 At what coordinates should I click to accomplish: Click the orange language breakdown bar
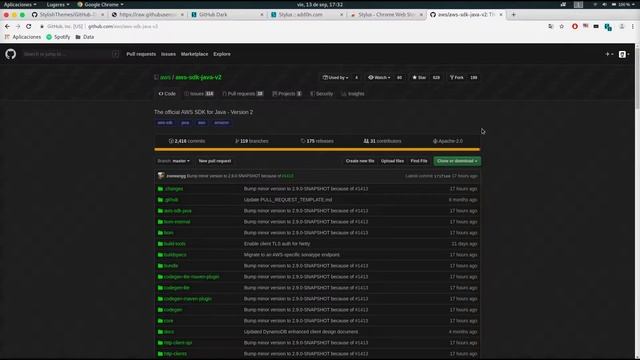[317, 149]
